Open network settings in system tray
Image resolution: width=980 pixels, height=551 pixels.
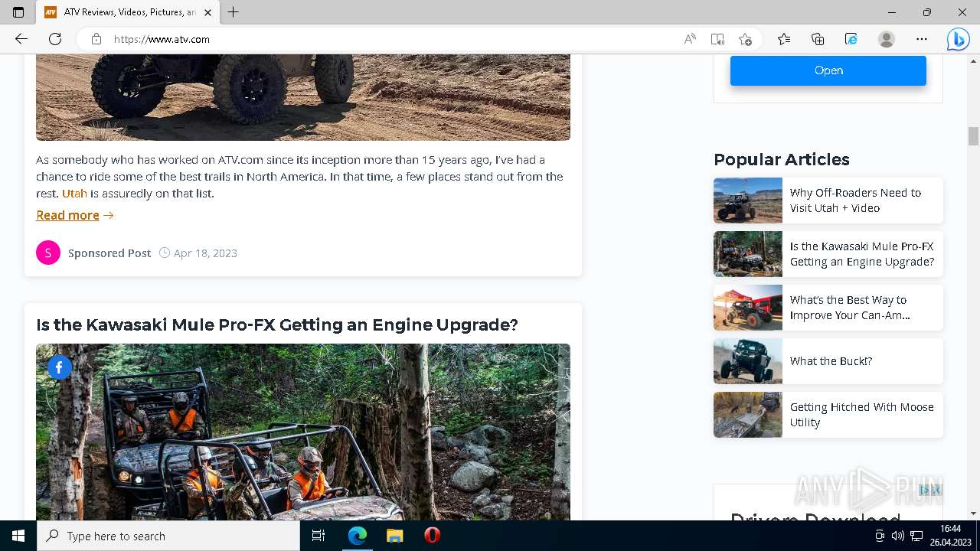[916, 536]
